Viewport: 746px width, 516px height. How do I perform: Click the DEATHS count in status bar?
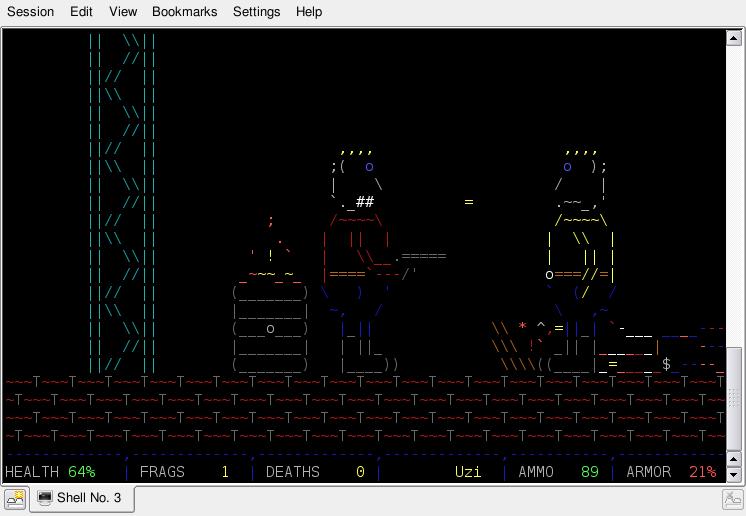pyautogui.click(x=360, y=472)
